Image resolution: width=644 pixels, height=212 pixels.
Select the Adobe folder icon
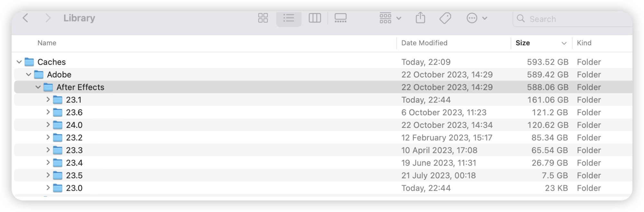click(x=39, y=75)
